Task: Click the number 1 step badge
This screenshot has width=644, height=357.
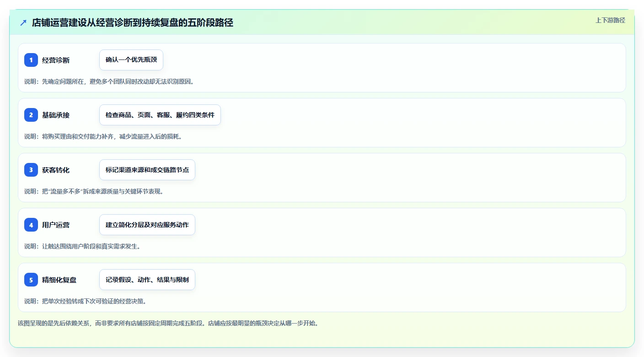Action: point(31,60)
